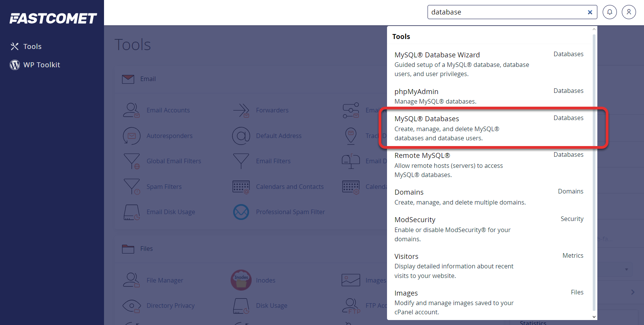The width and height of the screenshot is (644, 325).
Task: Open the Spam Filters link
Action: [x=164, y=187]
